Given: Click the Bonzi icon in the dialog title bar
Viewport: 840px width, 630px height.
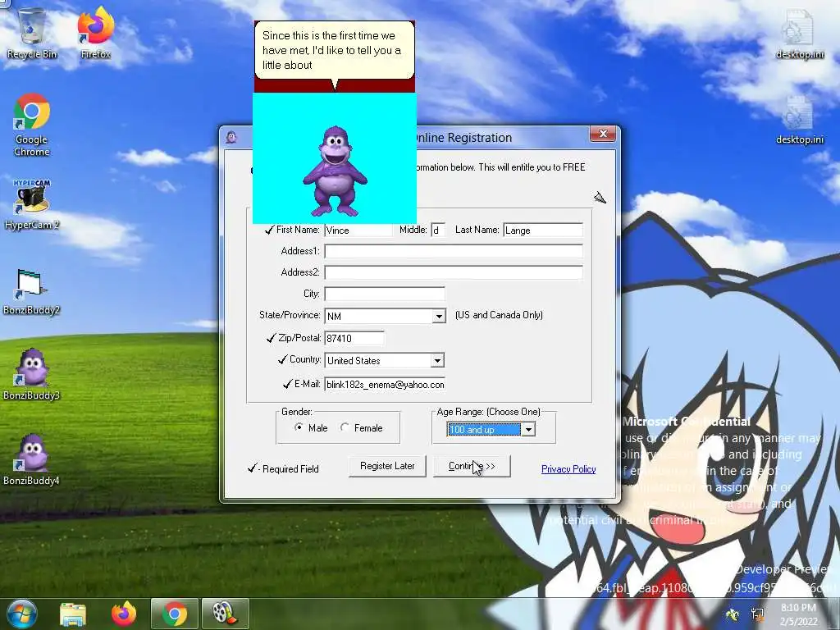Looking at the screenshot, I should point(231,137).
